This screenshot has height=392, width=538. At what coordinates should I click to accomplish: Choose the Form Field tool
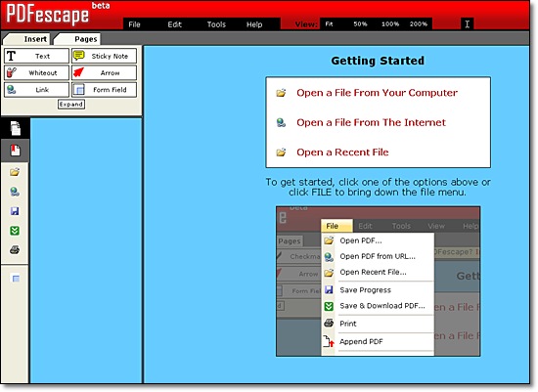[104, 90]
